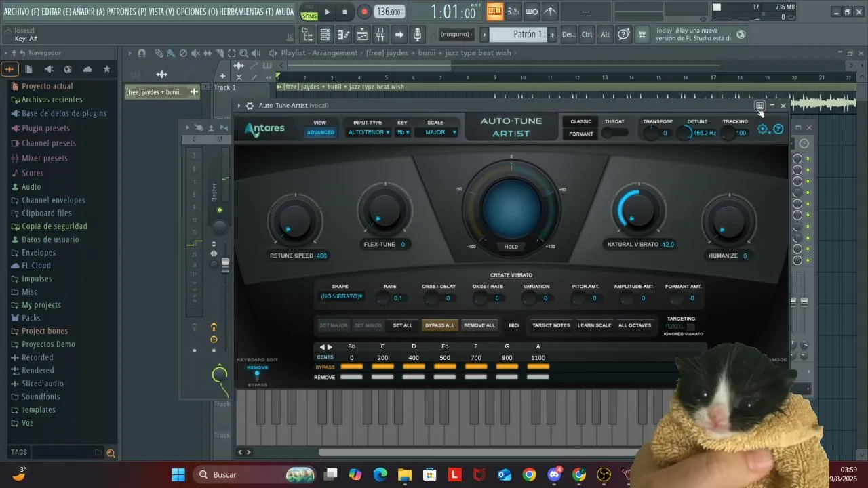This screenshot has width=868, height=488.
Task: Toggle the playlist magnet snap icon
Action: click(141, 53)
